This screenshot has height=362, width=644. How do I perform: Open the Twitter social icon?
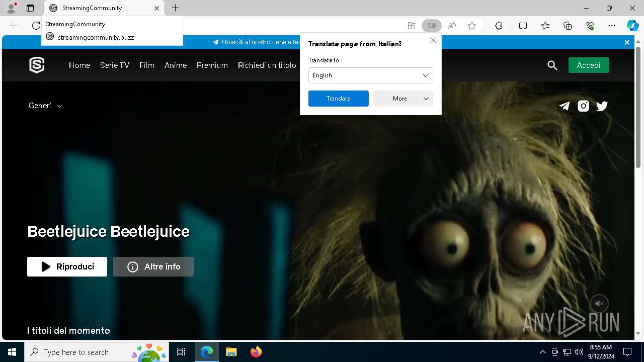(x=602, y=106)
